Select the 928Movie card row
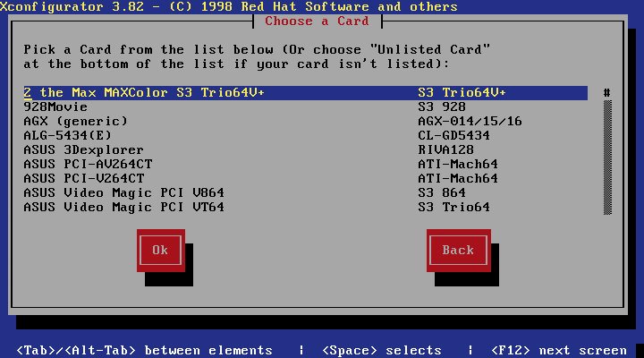This screenshot has height=358, width=644. (306, 107)
